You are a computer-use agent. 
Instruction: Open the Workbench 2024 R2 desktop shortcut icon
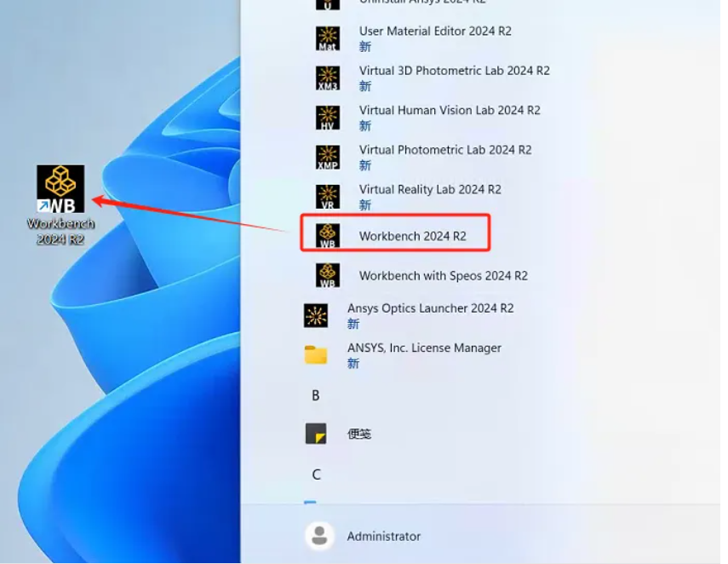[60, 188]
